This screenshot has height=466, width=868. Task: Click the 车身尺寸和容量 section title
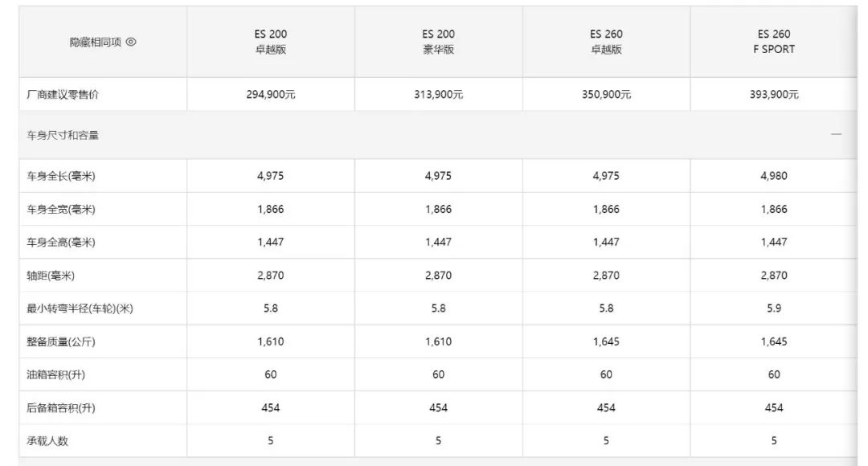[63, 136]
